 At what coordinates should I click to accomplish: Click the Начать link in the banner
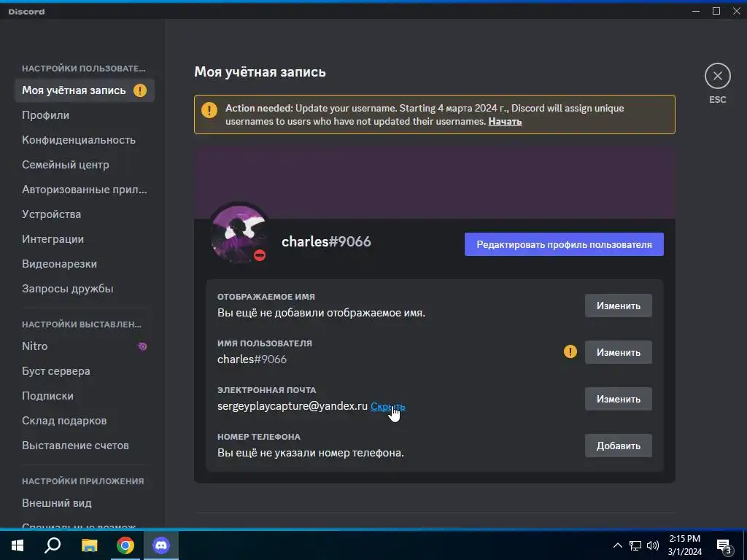point(505,122)
